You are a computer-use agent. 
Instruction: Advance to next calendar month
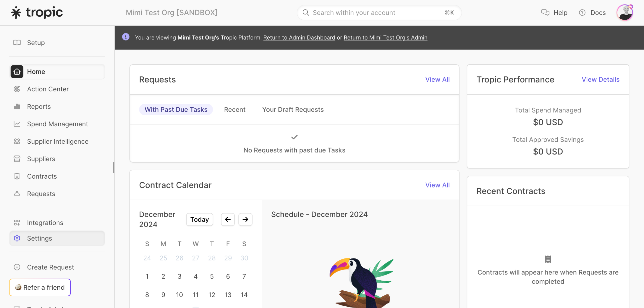[x=245, y=219]
